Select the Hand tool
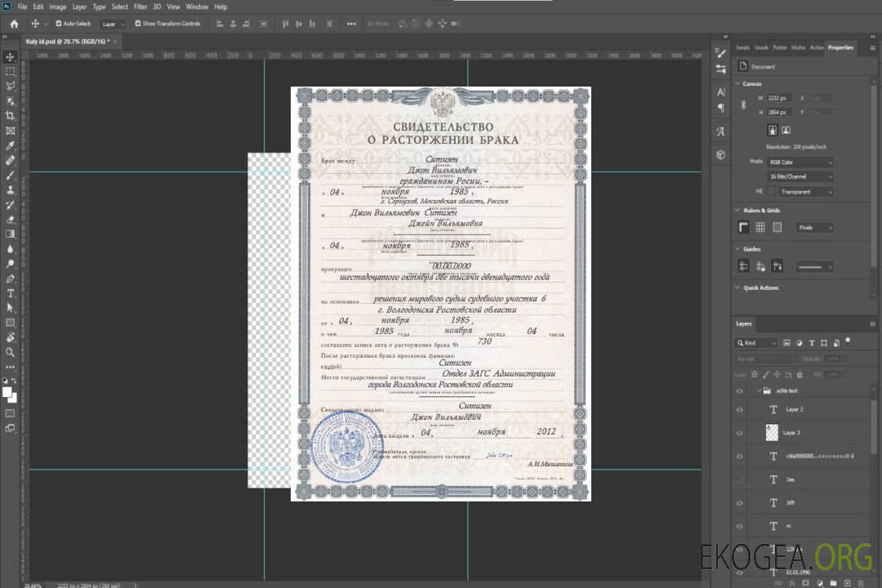Screen dimensions: 882x588 click(10, 337)
